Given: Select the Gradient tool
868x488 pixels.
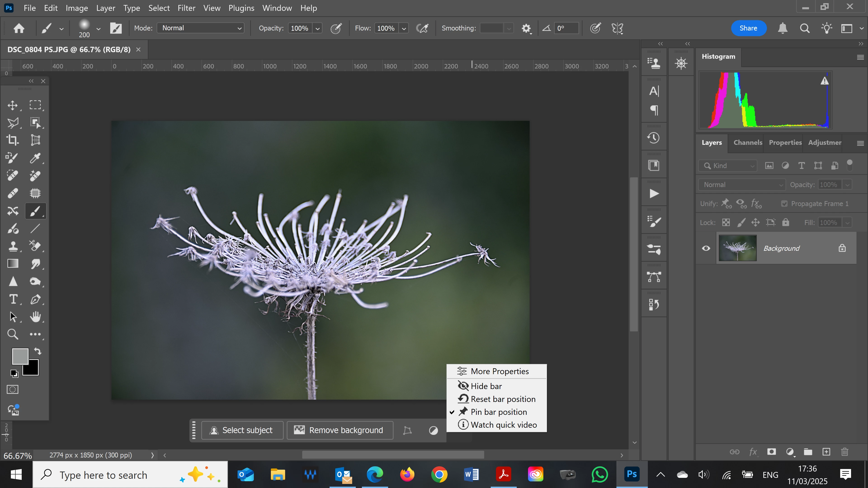Looking at the screenshot, I should pos(13,263).
